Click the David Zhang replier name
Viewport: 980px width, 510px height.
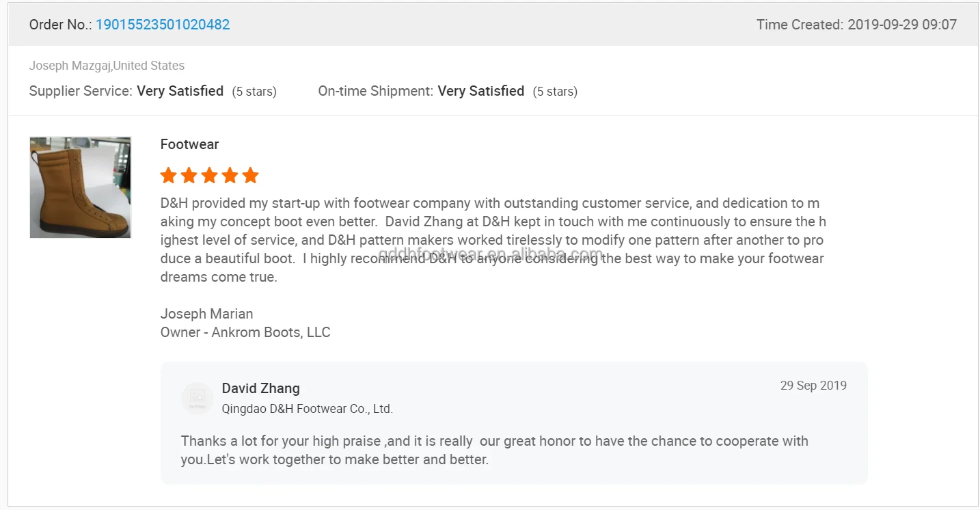click(260, 388)
